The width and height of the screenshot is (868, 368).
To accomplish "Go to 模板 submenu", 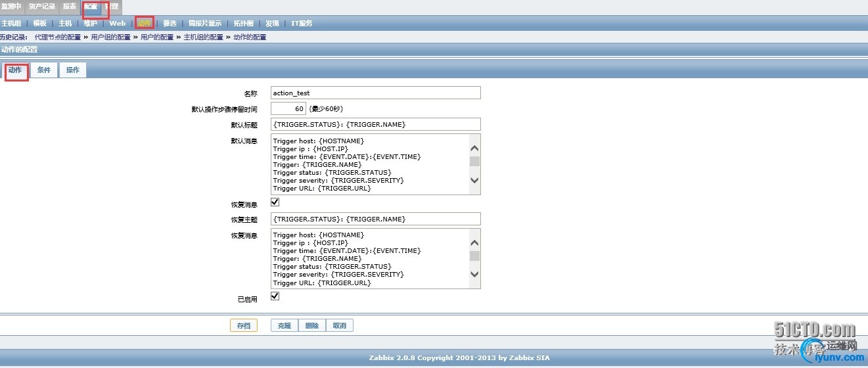I will pyautogui.click(x=40, y=23).
